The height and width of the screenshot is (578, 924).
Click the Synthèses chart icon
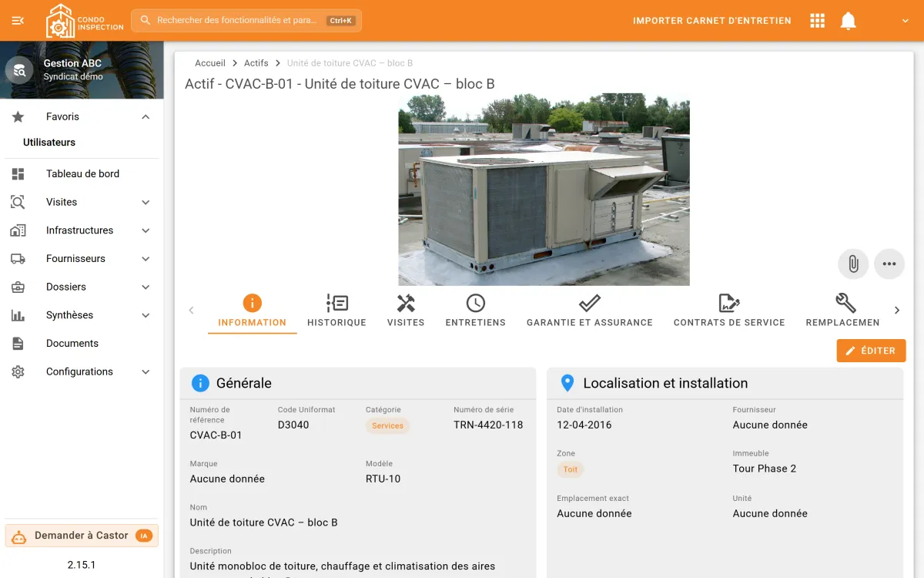pyautogui.click(x=18, y=315)
